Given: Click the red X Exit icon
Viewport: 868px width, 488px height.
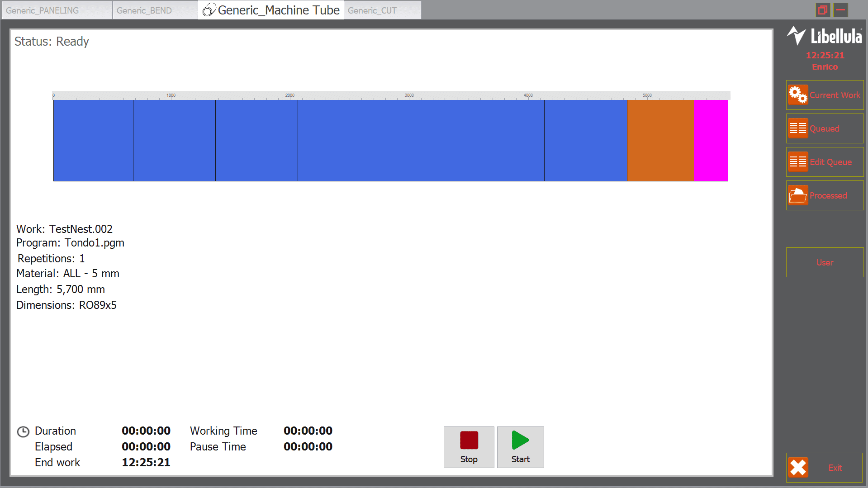Looking at the screenshot, I should pyautogui.click(x=798, y=468).
